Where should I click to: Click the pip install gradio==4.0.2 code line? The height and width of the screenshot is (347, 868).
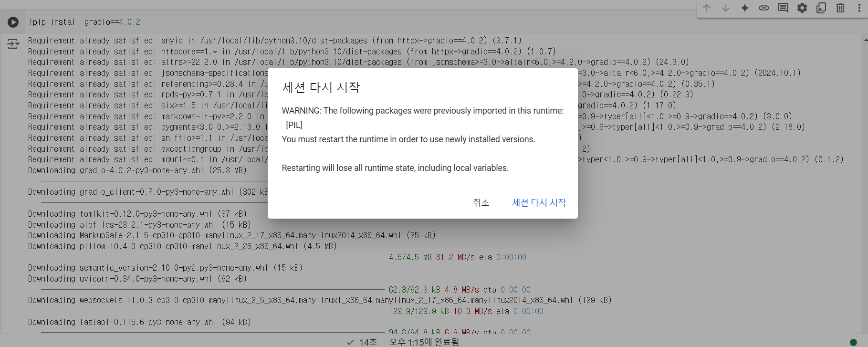[85, 22]
